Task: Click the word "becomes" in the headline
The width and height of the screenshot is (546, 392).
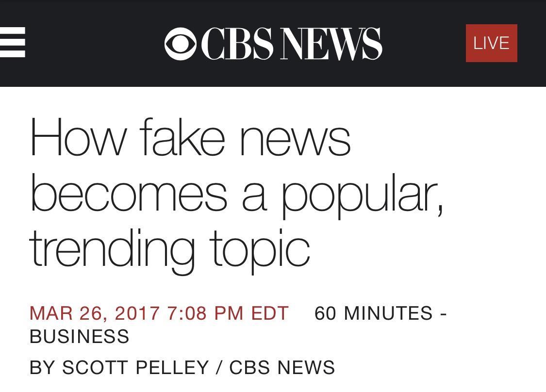Action: click(x=128, y=193)
